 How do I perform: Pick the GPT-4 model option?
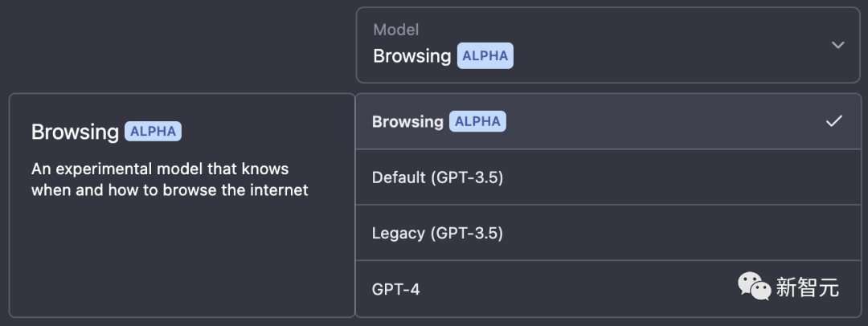tap(608, 288)
